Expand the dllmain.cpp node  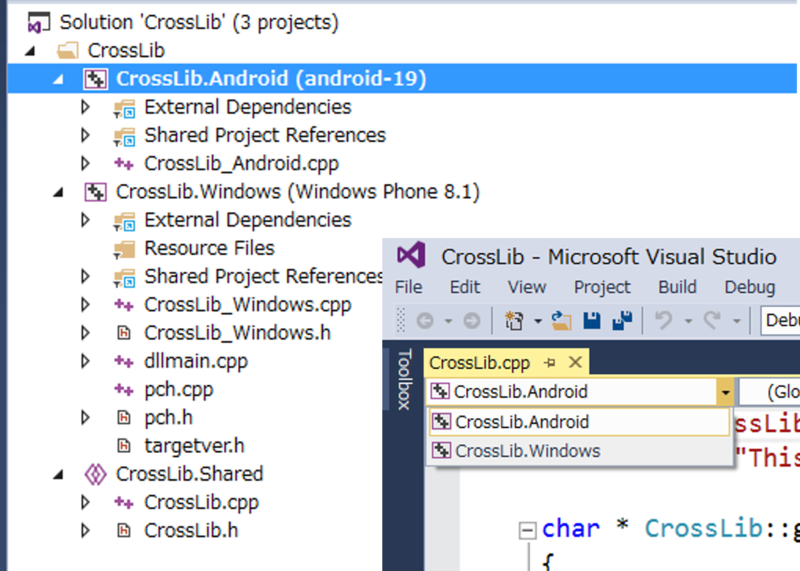click(85, 361)
